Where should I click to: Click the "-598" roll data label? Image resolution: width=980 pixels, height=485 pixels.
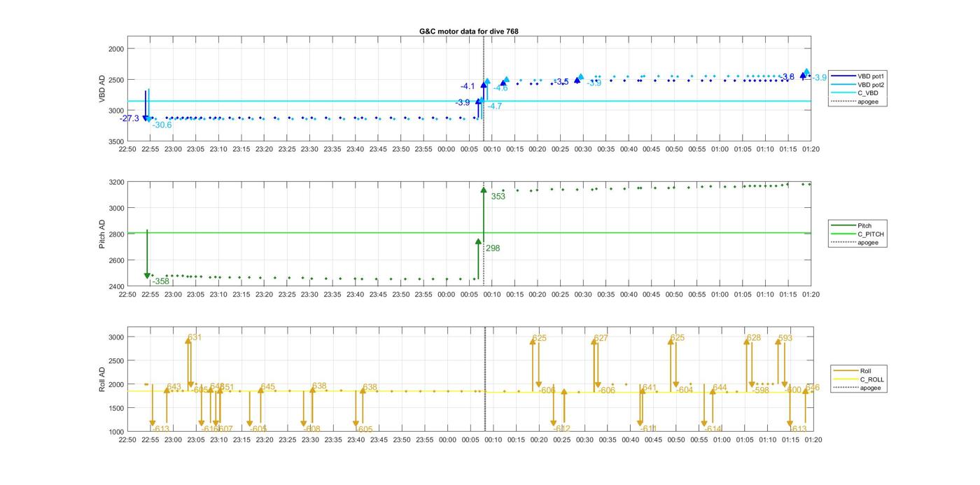[x=761, y=391]
